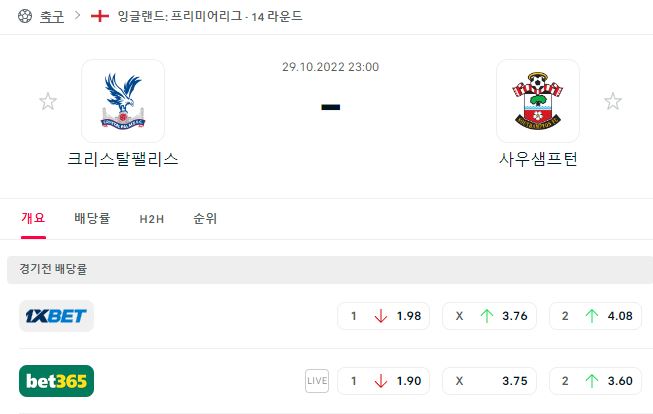Switch to the 배당률 tab
The width and height of the screenshot is (653, 414).
coord(92,218)
